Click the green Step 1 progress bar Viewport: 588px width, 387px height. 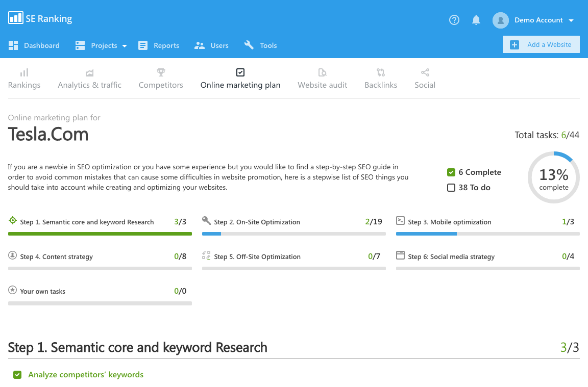(100, 234)
